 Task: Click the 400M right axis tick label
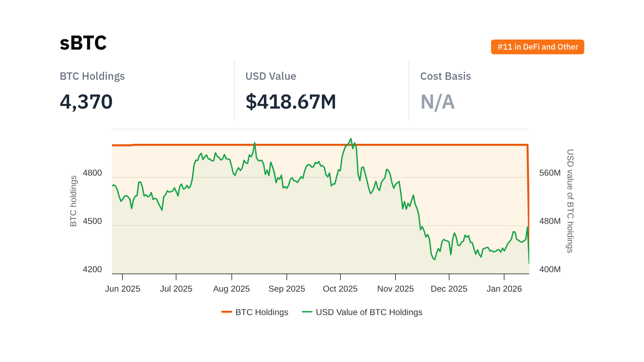coord(550,269)
